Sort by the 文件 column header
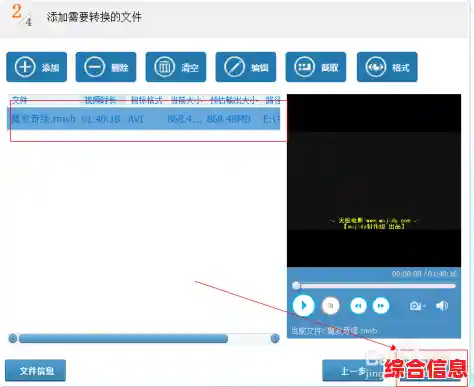Screen dimensions: 474x387 click(x=19, y=100)
